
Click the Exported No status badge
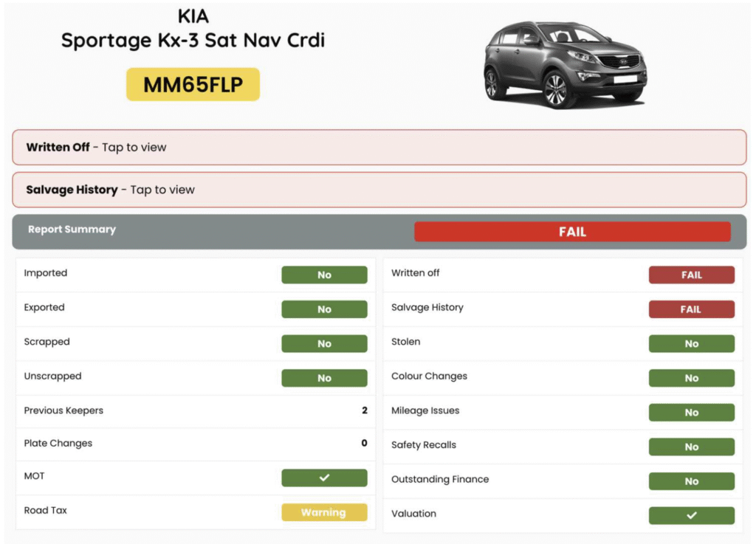324,309
